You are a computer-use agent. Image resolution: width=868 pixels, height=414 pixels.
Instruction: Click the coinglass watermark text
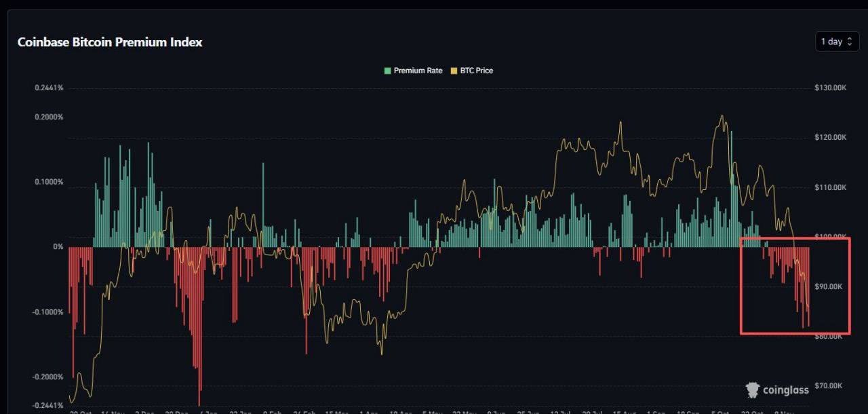pyautogui.click(x=786, y=390)
